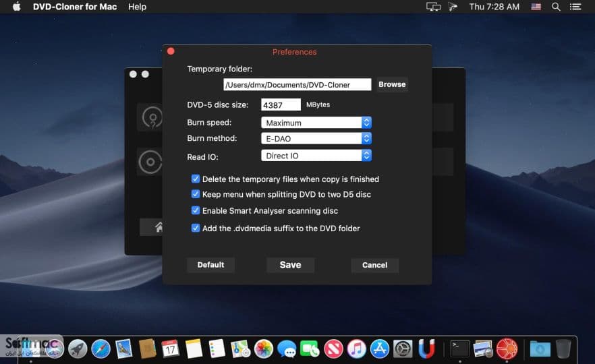Click the clock showing Thu 7:28 AM
Viewport: 595px width, 364px height.
494,7
